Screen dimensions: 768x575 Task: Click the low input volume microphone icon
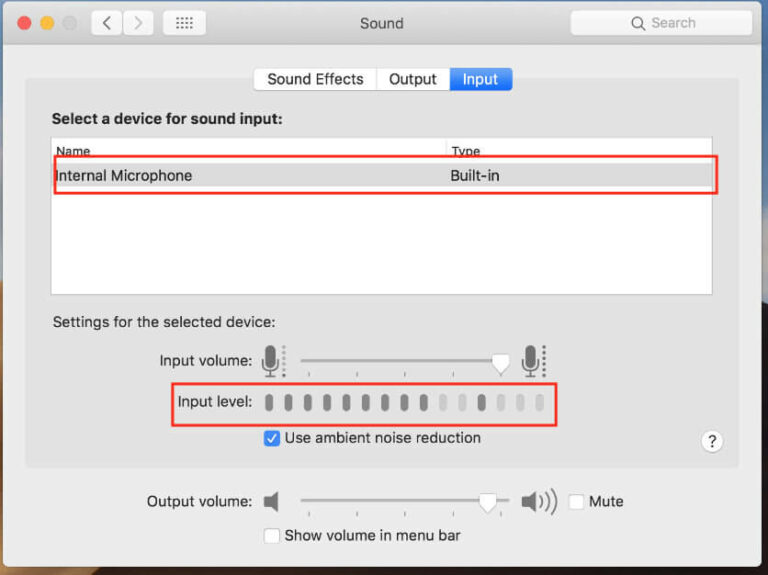click(x=271, y=361)
